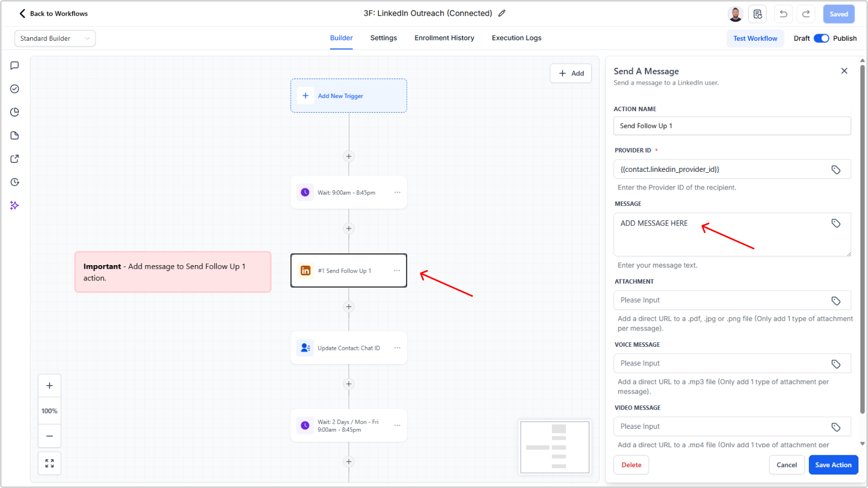868x488 pixels.
Task: Switch to the Settings tab
Action: [384, 38]
